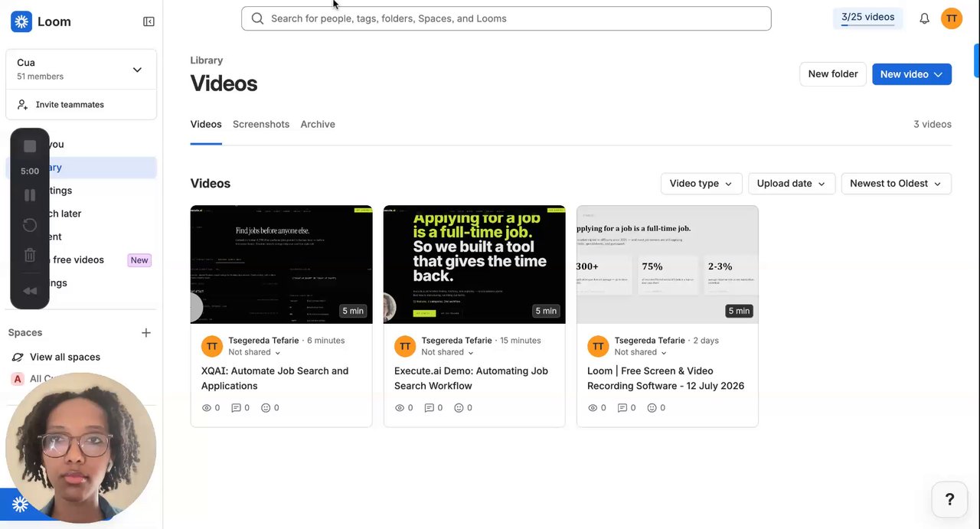Open the Watch later sidebar item

click(81, 214)
